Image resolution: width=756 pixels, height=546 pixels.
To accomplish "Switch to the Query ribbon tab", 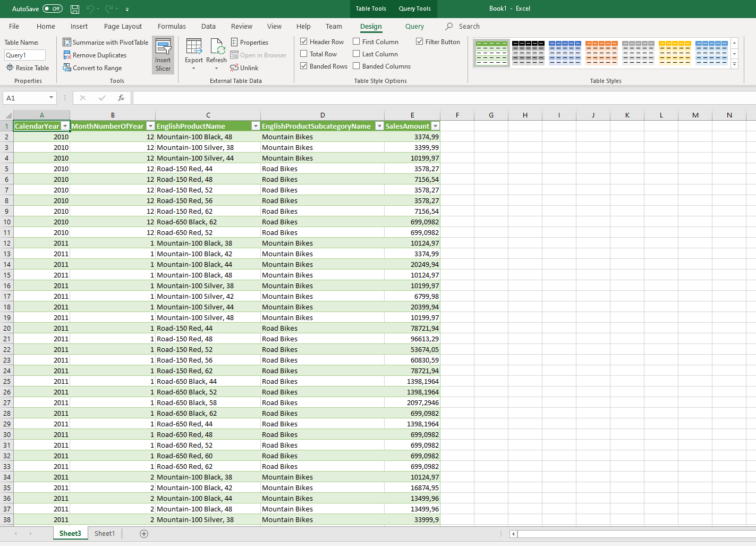I will pyautogui.click(x=414, y=26).
